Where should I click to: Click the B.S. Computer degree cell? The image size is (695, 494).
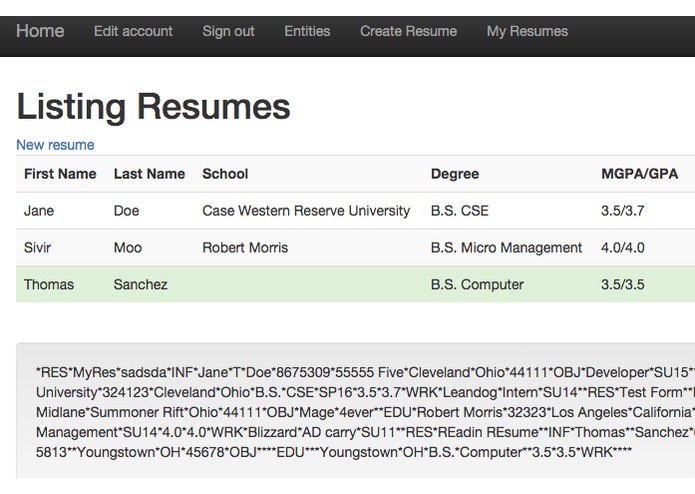click(477, 284)
